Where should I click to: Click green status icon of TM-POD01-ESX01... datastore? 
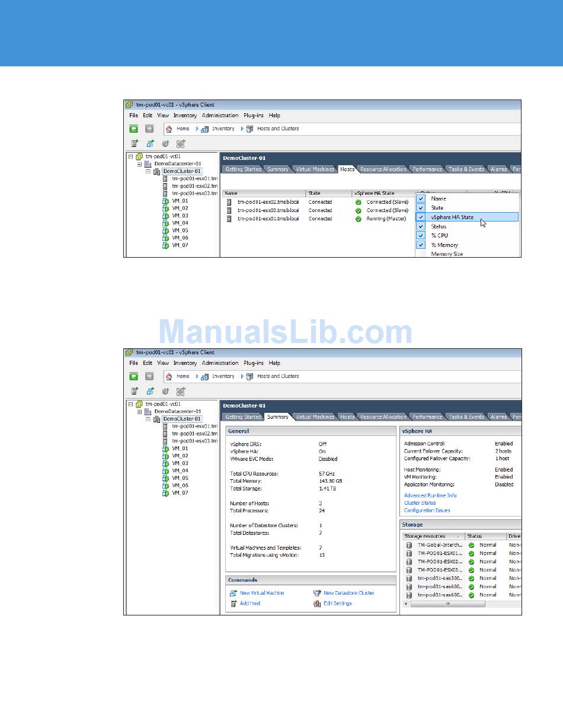point(471,553)
